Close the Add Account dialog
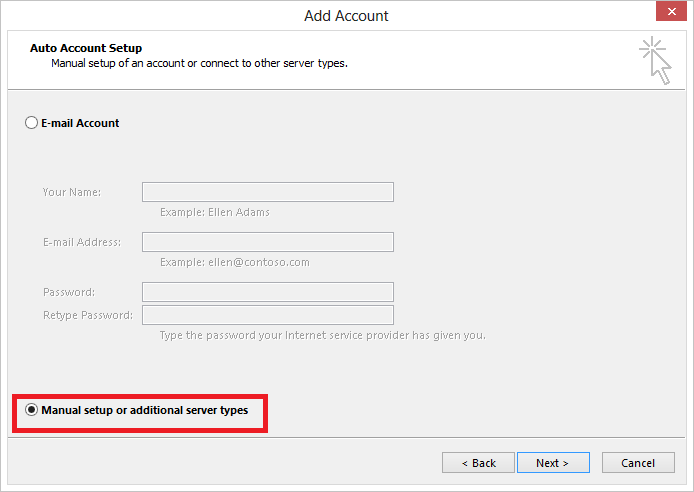 669,14
